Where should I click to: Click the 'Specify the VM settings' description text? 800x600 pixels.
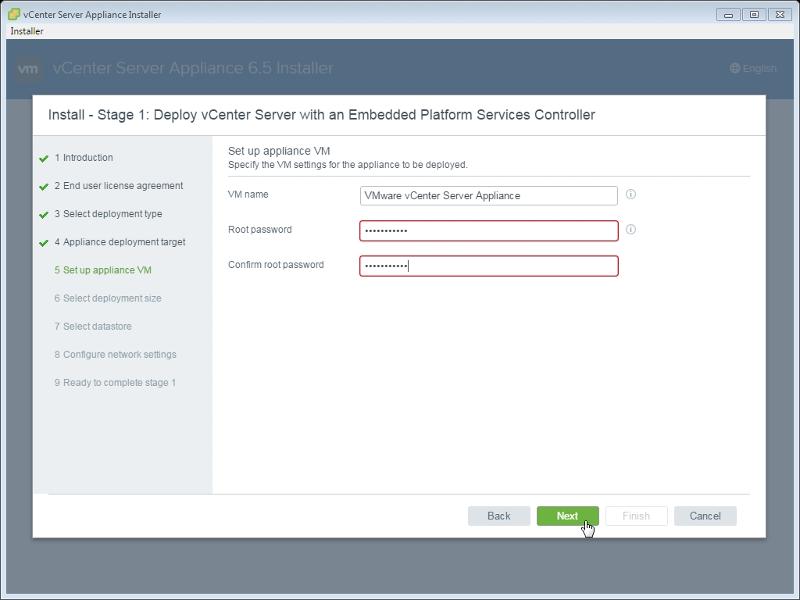point(347,165)
